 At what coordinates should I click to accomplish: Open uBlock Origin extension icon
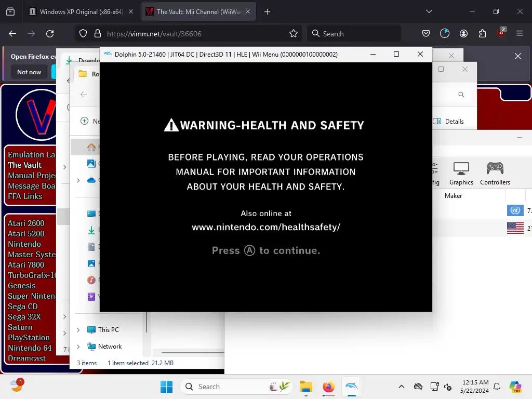coord(501,33)
